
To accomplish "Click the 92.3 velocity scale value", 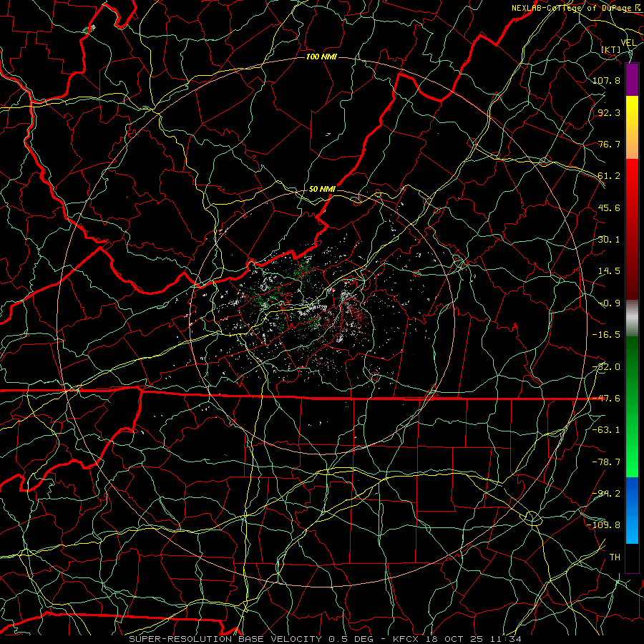I will coord(609,112).
